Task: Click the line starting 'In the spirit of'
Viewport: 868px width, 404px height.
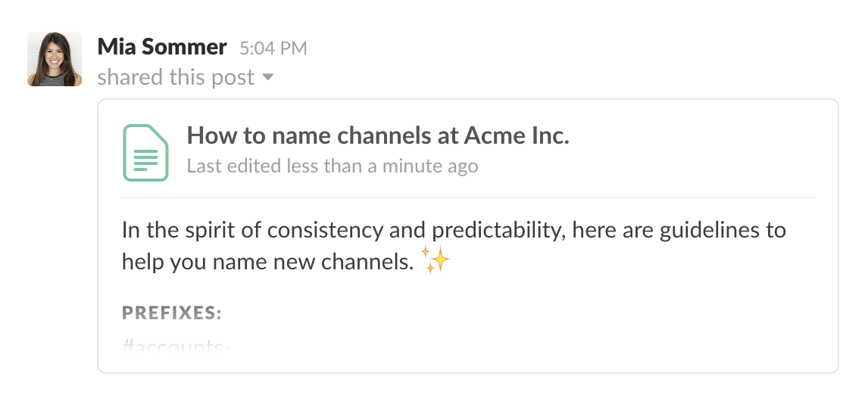Action: [453, 229]
